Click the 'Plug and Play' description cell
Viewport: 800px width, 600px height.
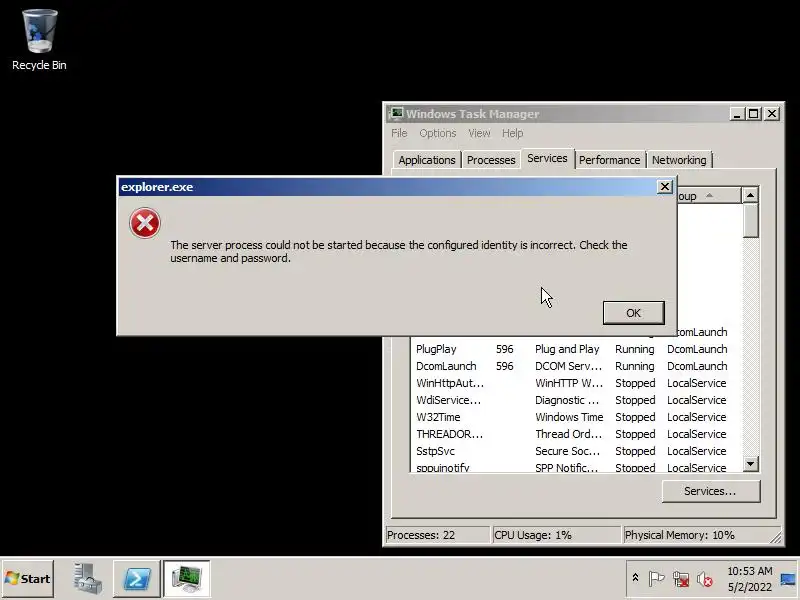[x=567, y=349]
